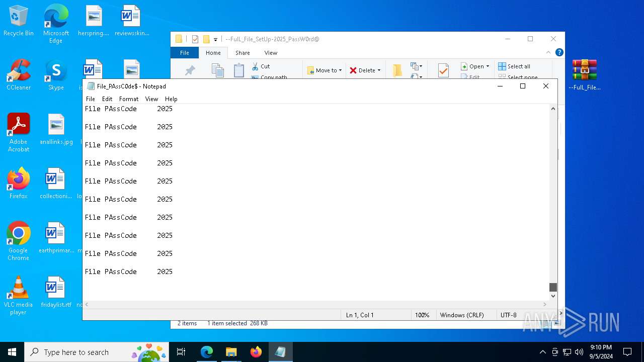
Task: Click the Notepad horizontal scroll left arrow
Action: [87, 305]
